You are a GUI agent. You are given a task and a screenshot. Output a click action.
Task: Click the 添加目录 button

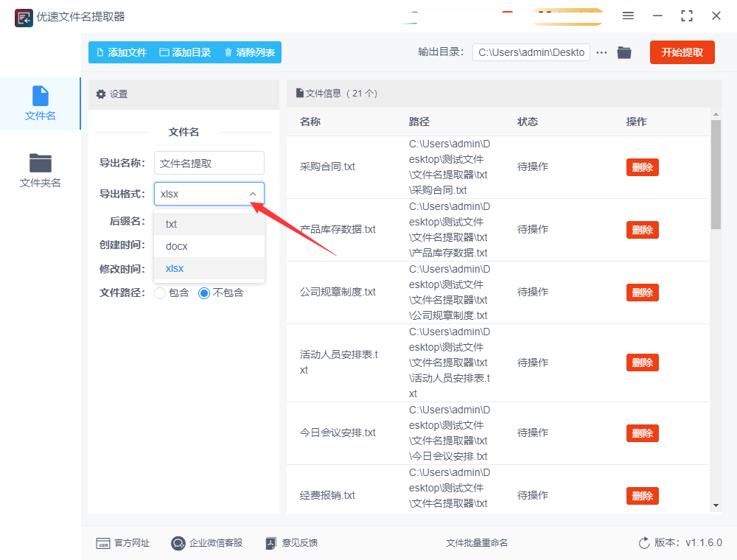[x=185, y=52]
